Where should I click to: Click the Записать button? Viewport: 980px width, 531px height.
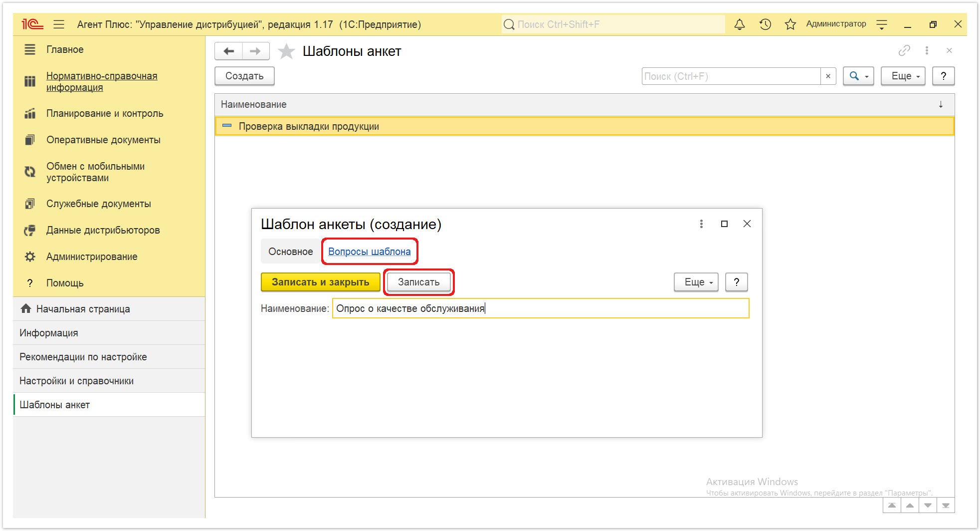click(x=419, y=282)
